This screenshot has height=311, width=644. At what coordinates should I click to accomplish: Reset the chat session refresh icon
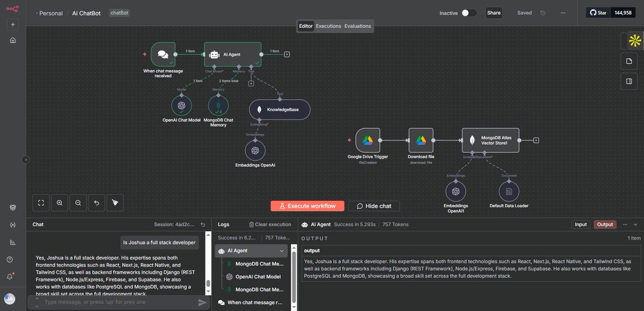click(202, 225)
